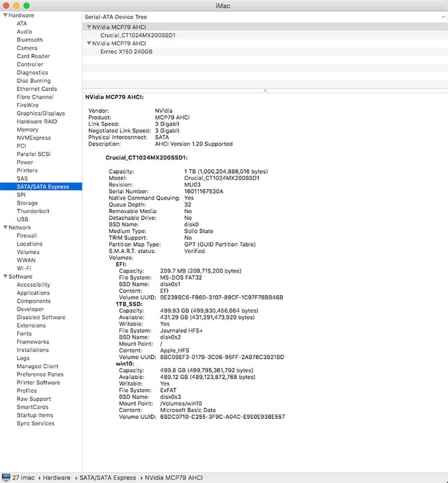This screenshot has width=448, height=483.
Task: Select Profiles in sidebar
Action: pyautogui.click(x=26, y=391)
